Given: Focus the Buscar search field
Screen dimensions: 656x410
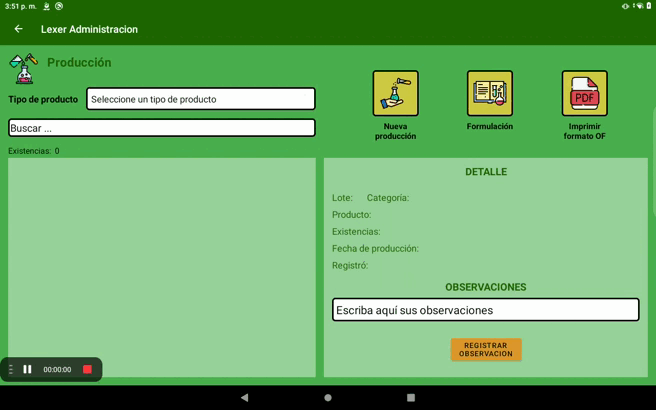Looking at the screenshot, I should [x=161, y=128].
